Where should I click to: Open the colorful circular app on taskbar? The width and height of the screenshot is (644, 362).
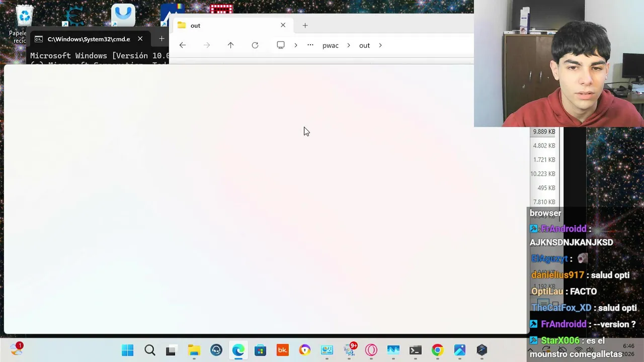pos(304,350)
